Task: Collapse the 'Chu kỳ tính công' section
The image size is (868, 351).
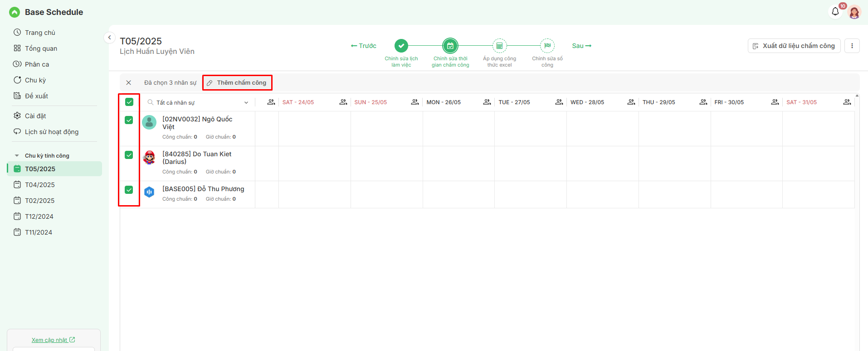Action: (17, 156)
